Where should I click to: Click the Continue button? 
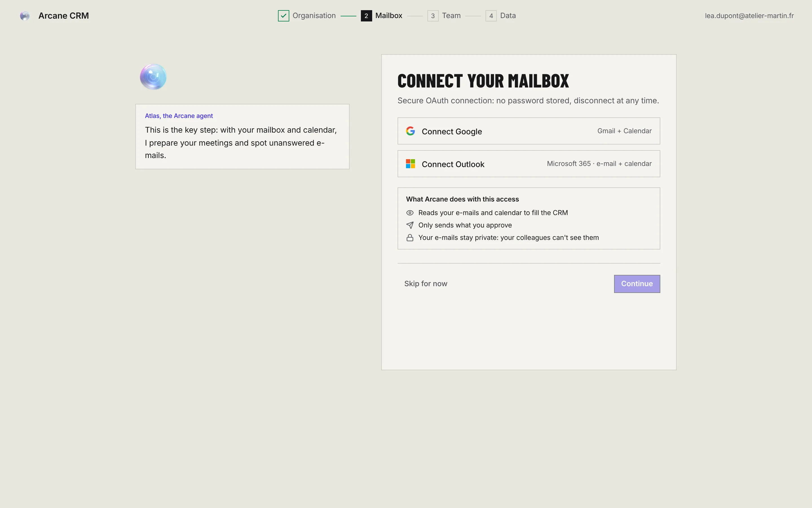point(637,284)
